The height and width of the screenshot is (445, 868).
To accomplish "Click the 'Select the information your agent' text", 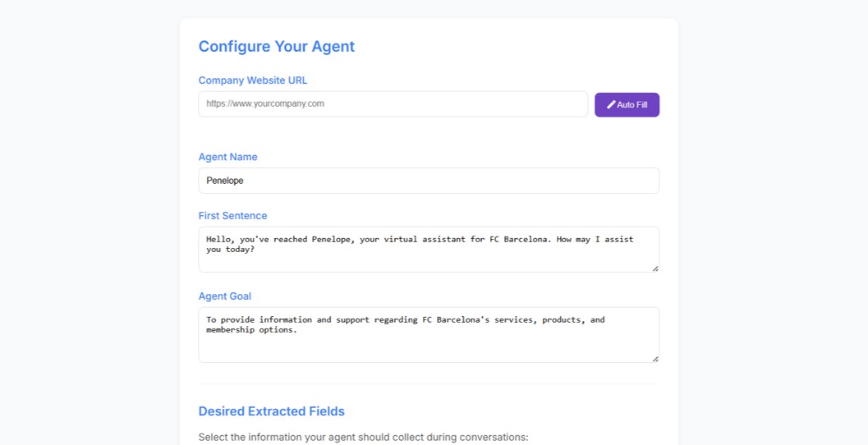I will [x=364, y=438].
